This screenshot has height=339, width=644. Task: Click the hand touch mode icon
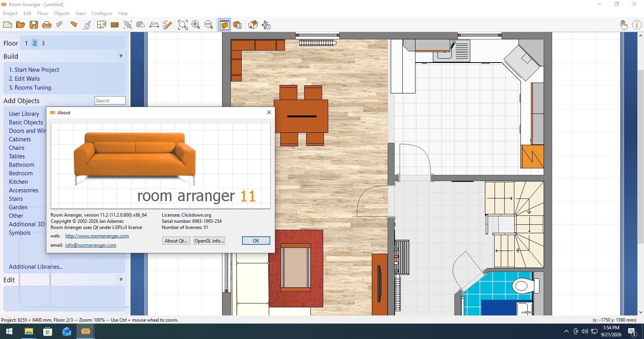[x=624, y=25]
